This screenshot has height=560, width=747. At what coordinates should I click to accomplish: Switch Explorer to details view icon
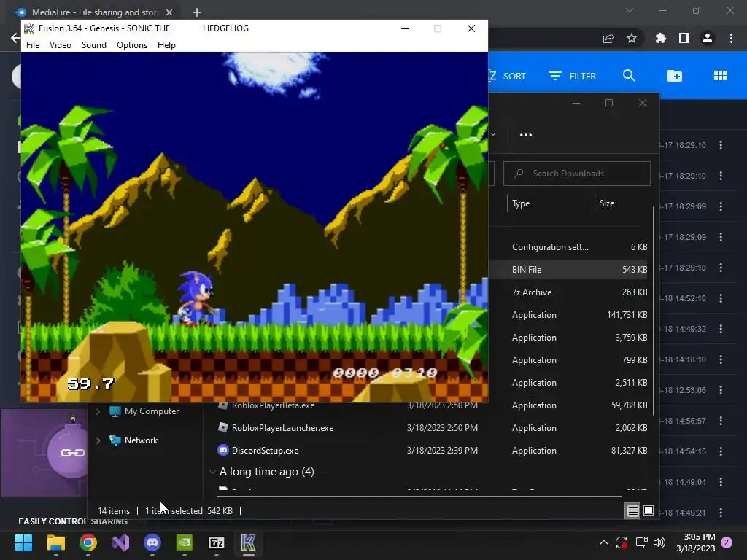(x=632, y=511)
